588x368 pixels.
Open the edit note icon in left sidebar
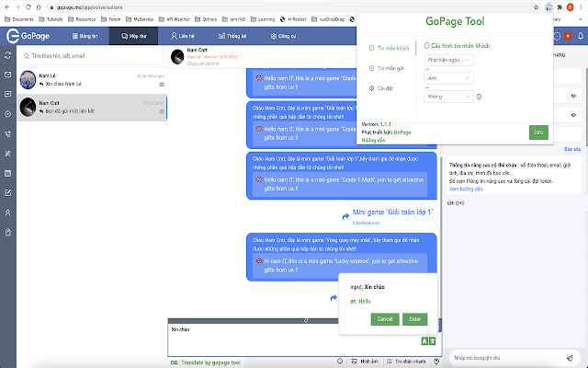pos(8,192)
